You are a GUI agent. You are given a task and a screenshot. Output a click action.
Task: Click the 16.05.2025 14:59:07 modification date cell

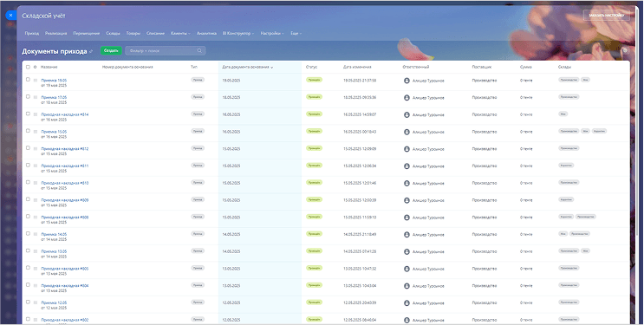tap(360, 114)
